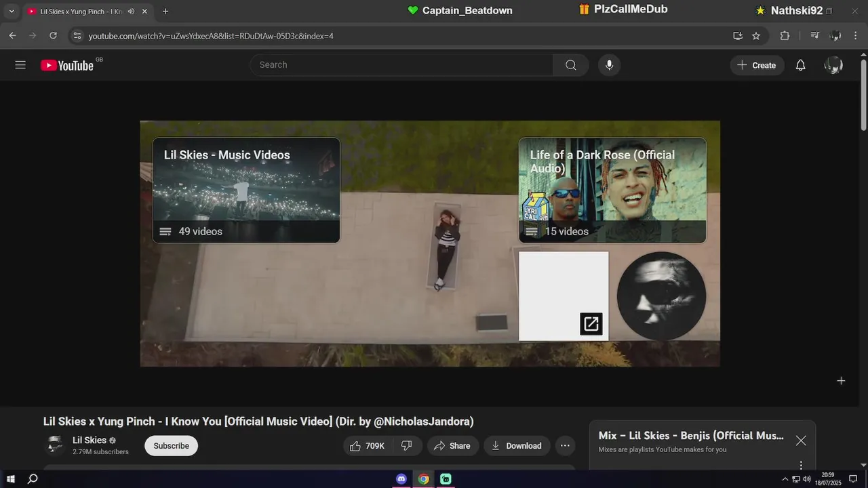Open the network icon in system tray
The height and width of the screenshot is (488, 868).
click(796, 479)
